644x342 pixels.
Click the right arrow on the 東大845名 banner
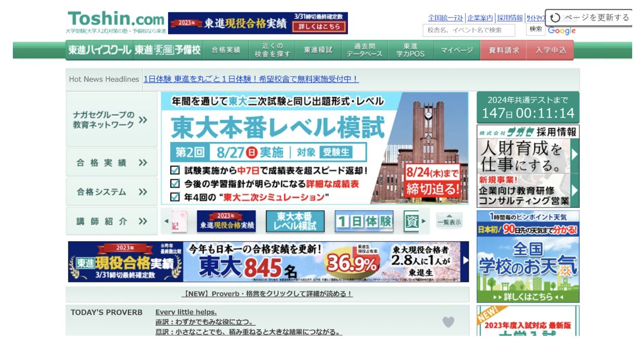[x=465, y=261]
